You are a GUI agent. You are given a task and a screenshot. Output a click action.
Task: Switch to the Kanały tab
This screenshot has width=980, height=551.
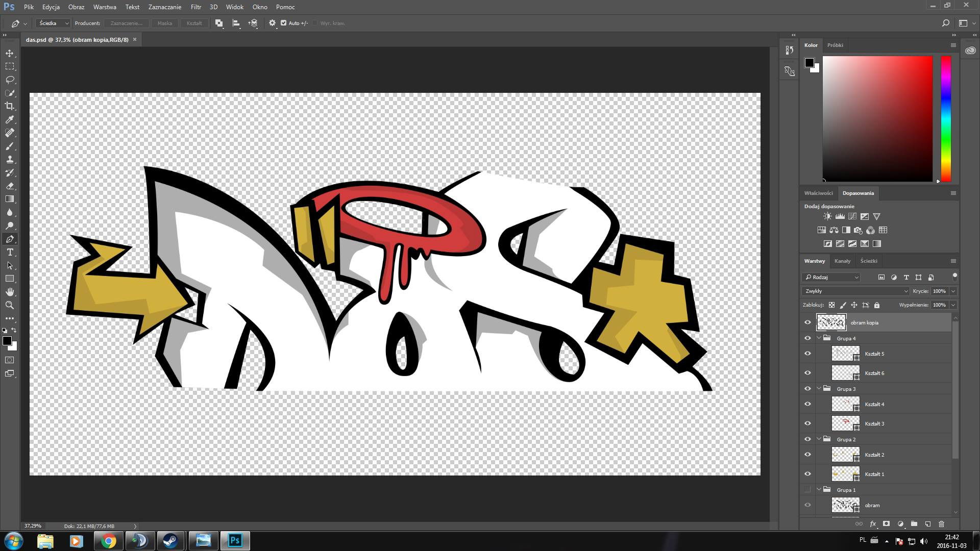pyautogui.click(x=842, y=261)
